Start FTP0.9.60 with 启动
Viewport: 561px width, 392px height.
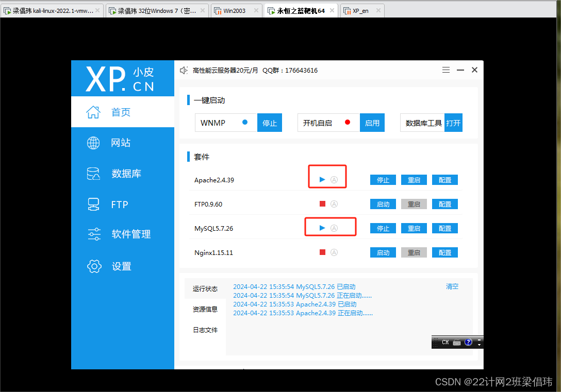click(x=383, y=204)
